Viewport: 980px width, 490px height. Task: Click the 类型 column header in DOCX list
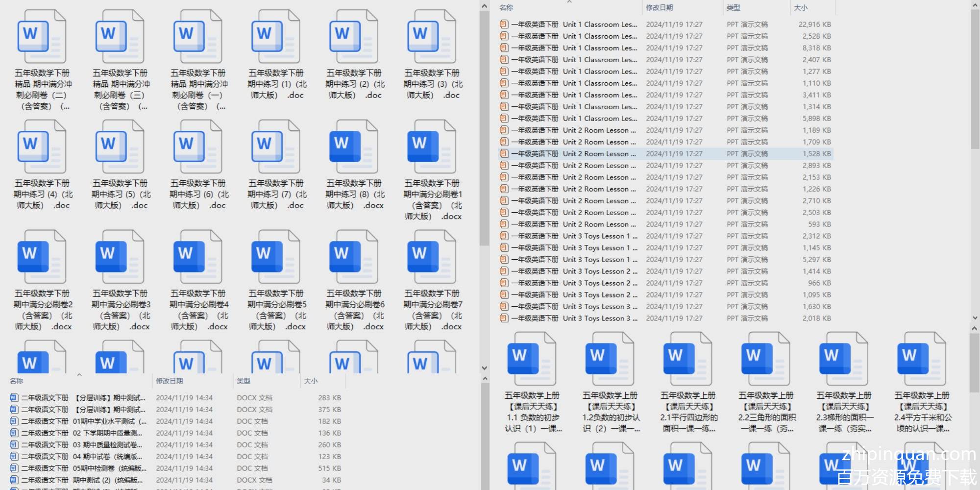244,381
